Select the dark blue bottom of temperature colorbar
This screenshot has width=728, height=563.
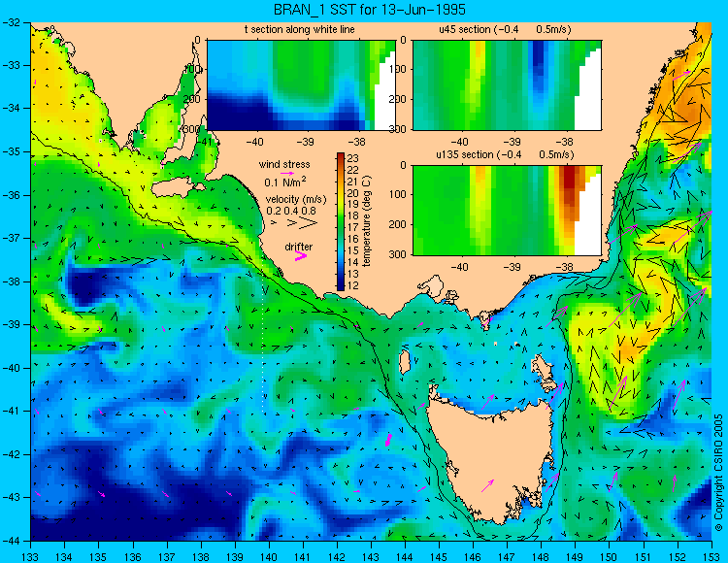click(341, 286)
